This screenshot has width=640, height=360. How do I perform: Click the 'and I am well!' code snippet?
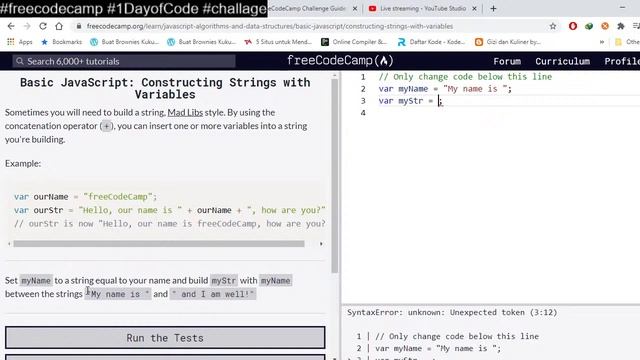213,294
